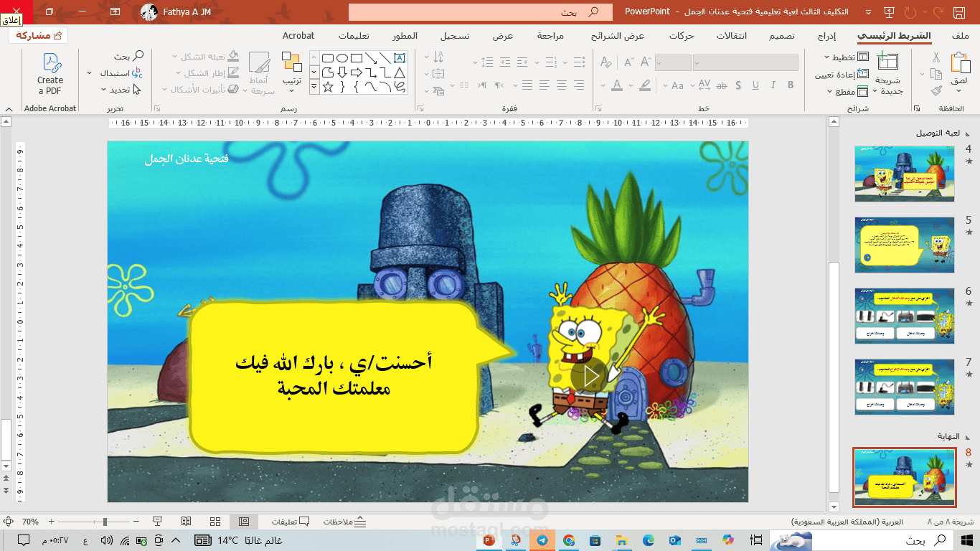
Task: Open the Arrange (ترتيب) menu
Action: tap(291, 72)
